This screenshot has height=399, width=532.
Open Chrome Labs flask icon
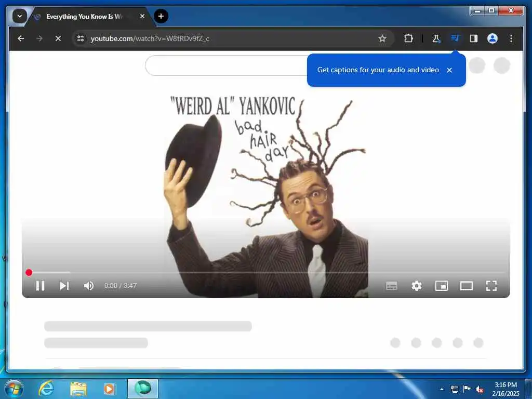tap(436, 38)
